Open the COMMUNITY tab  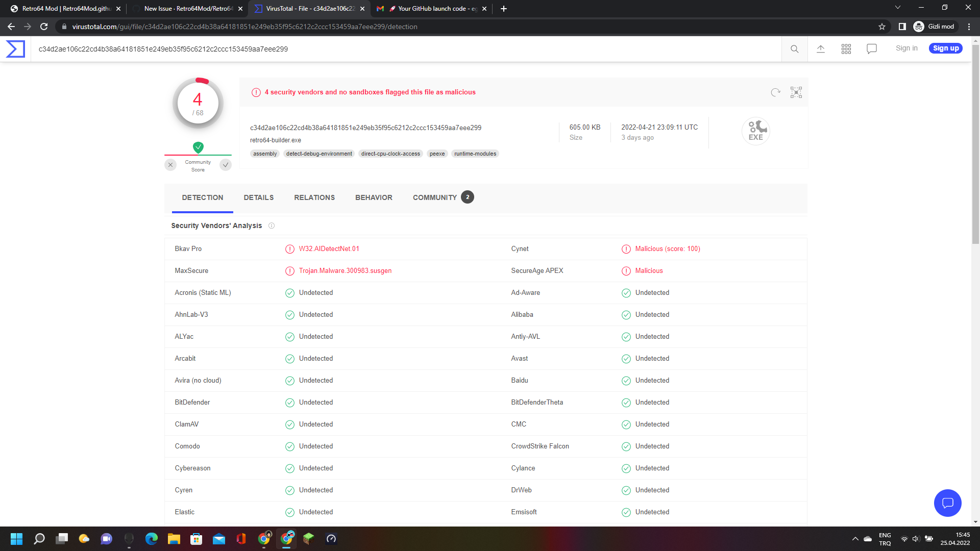[x=434, y=197]
